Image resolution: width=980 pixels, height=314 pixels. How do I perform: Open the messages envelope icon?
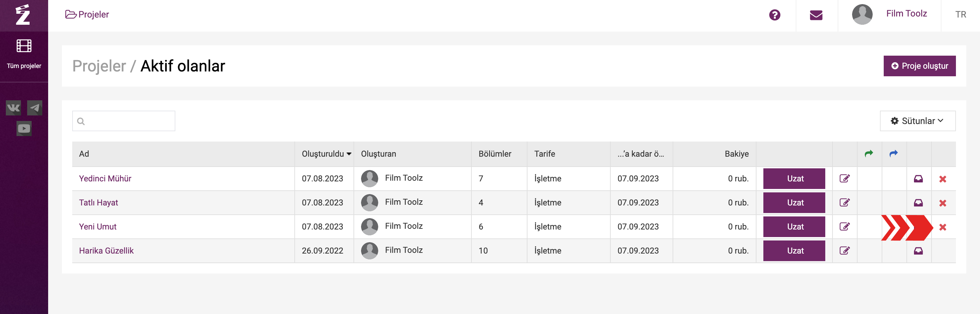pyautogui.click(x=816, y=15)
